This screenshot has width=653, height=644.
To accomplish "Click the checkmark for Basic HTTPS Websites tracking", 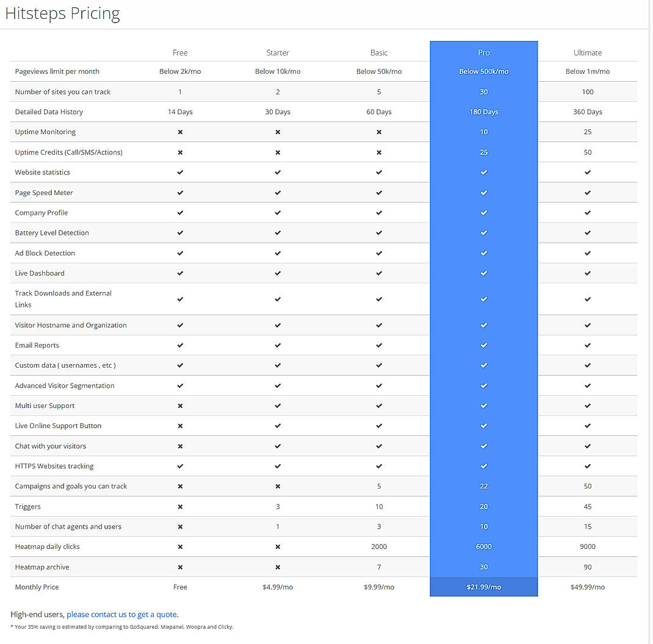I will pos(379,466).
